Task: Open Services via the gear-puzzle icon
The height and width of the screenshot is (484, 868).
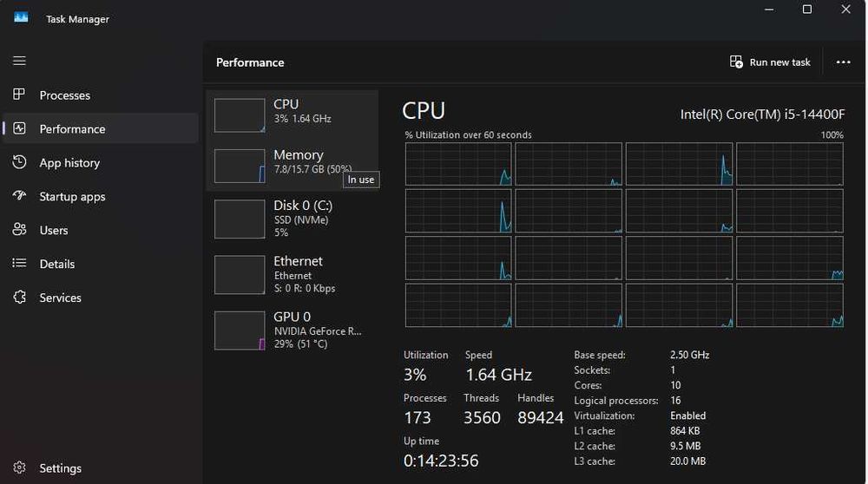Action: pyautogui.click(x=20, y=298)
